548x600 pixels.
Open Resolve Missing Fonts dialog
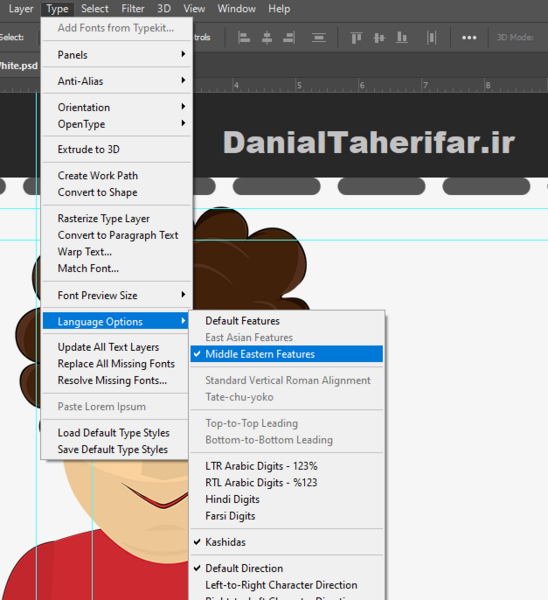115,380
